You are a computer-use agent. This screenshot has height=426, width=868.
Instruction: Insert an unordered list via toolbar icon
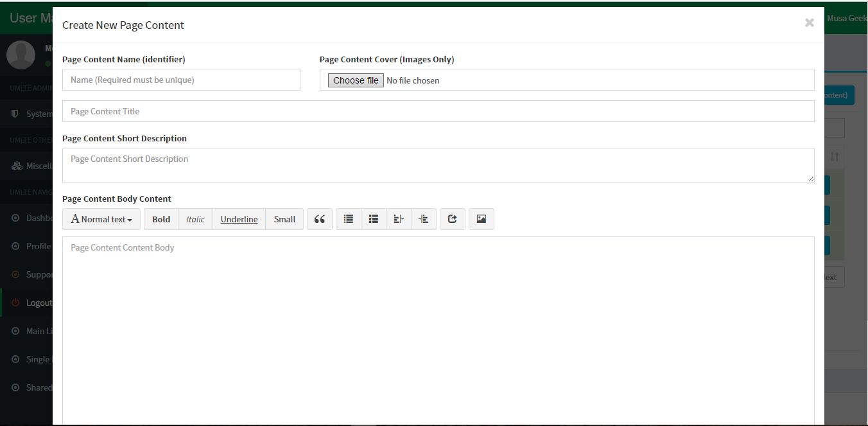point(349,219)
